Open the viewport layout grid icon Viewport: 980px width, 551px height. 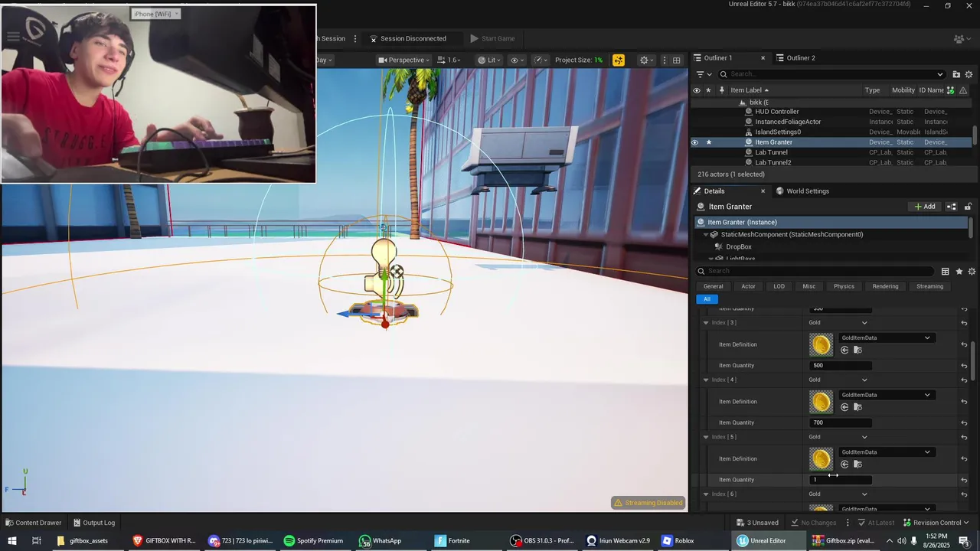(677, 60)
